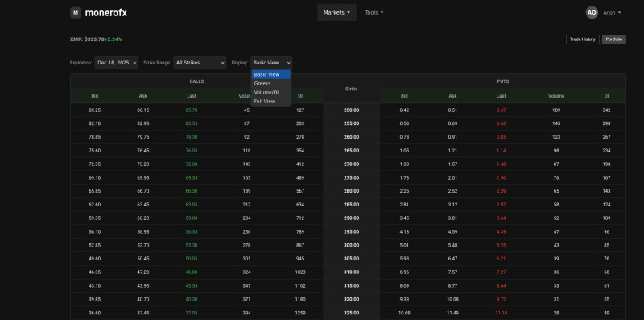Select the 285.00 strike cell
Screen dimensions: 644x320
pos(352,205)
